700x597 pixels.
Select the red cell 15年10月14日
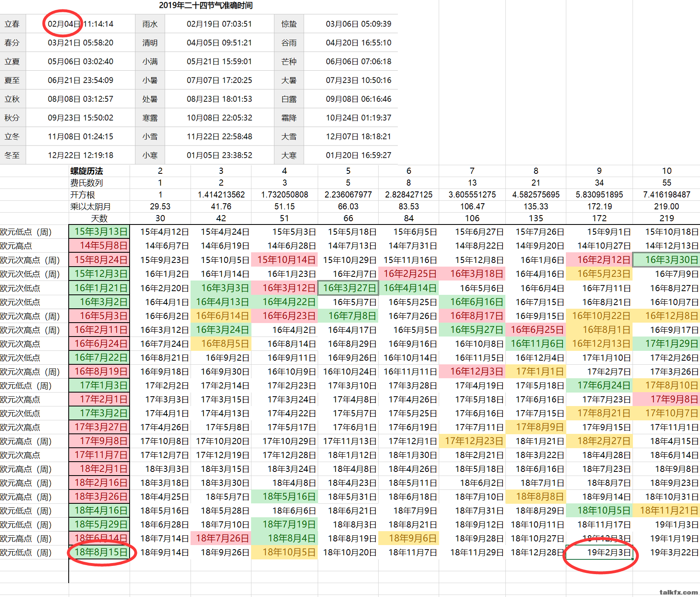tap(285, 260)
